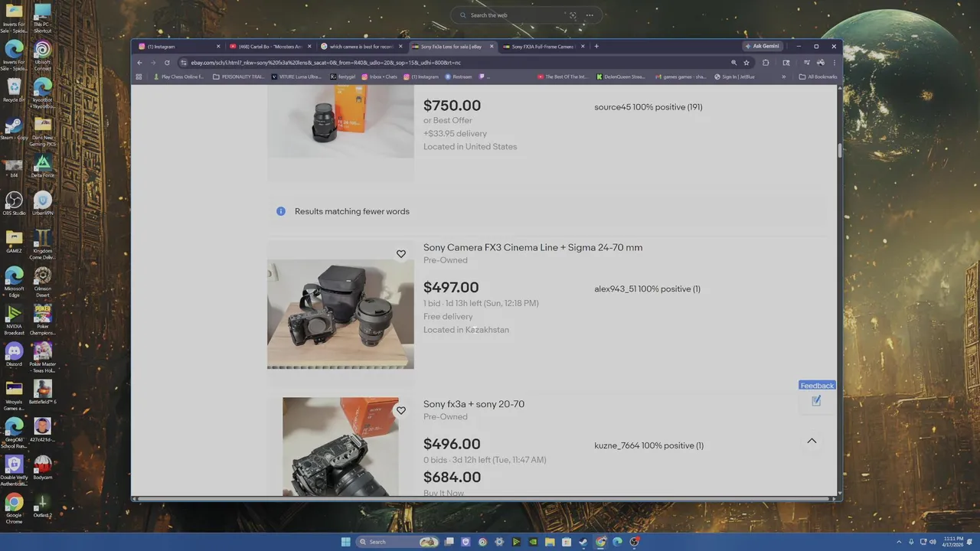Open the bookmarks apps grid icon
Screen dimensions: 980x551
click(139, 77)
